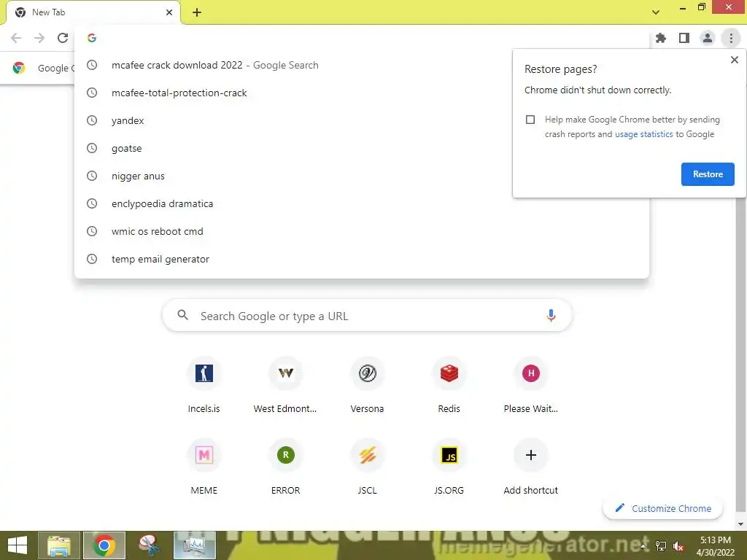Select suggestion 'wmic os reboot cmd'
Screen dimensions: 747x560
tap(362, 231)
